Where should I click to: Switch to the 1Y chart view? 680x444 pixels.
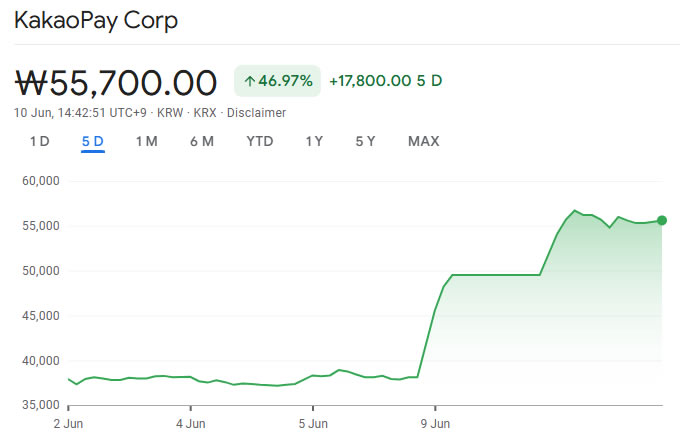tap(314, 141)
